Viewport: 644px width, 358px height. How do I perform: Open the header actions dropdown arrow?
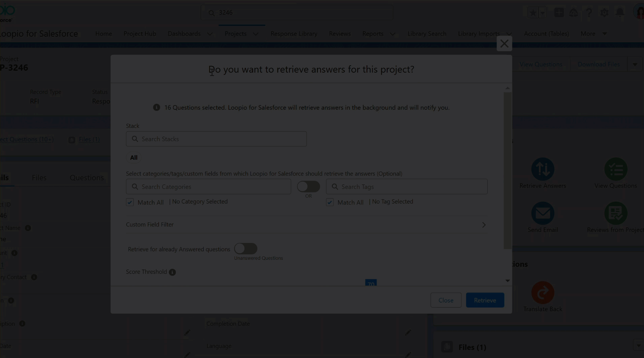point(635,64)
